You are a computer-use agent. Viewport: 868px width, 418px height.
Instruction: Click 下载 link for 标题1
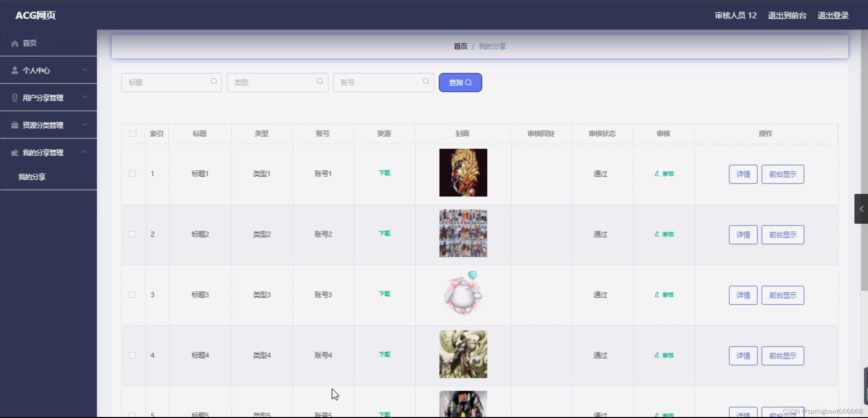click(384, 173)
